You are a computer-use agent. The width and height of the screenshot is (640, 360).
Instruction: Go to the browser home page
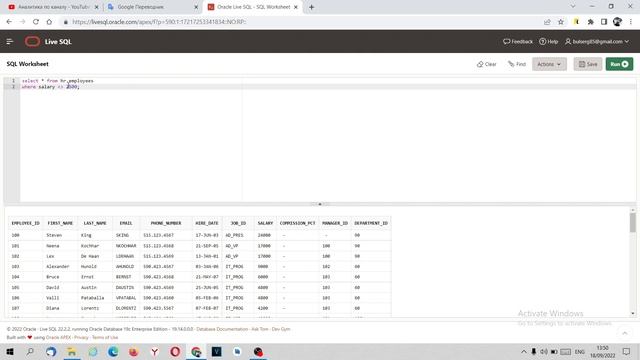coord(49,22)
